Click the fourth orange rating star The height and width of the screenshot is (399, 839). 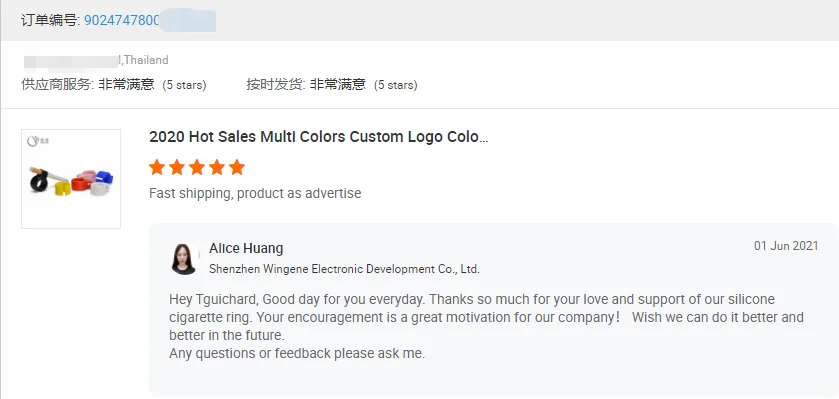click(217, 167)
